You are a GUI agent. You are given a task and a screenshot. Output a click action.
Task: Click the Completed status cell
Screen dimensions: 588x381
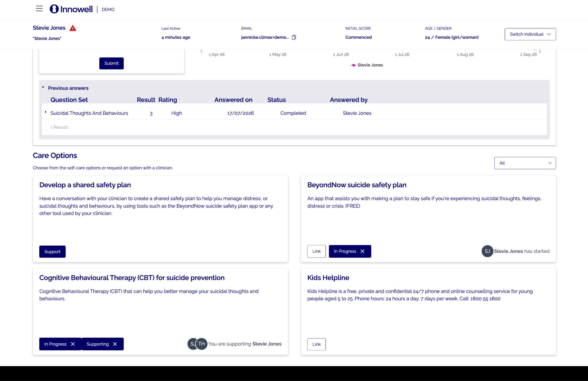pyautogui.click(x=293, y=113)
